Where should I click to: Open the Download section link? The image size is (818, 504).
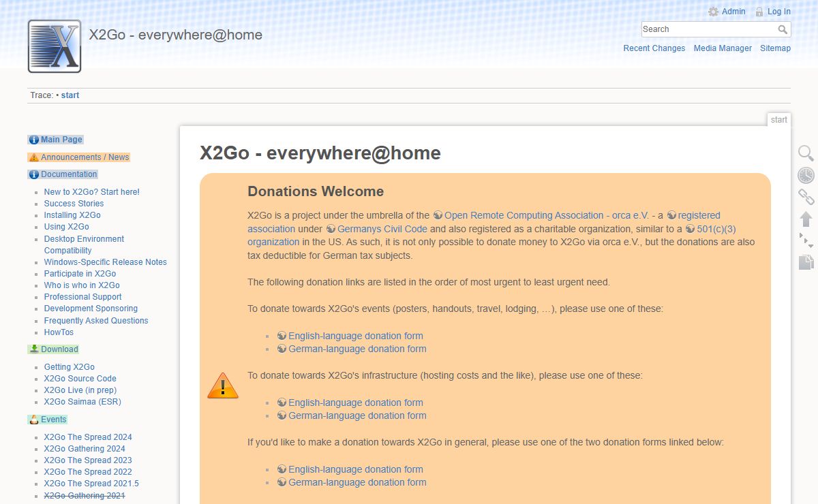59,349
